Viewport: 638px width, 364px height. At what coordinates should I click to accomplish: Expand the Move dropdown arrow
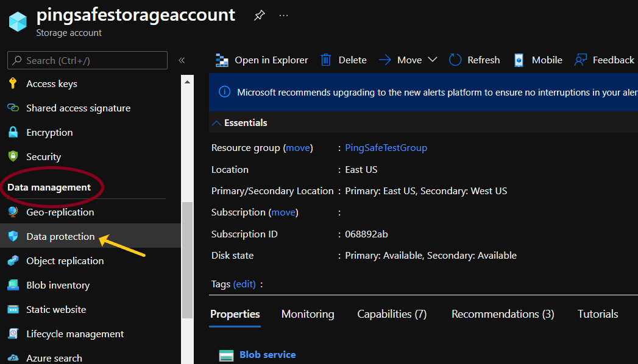coord(433,60)
